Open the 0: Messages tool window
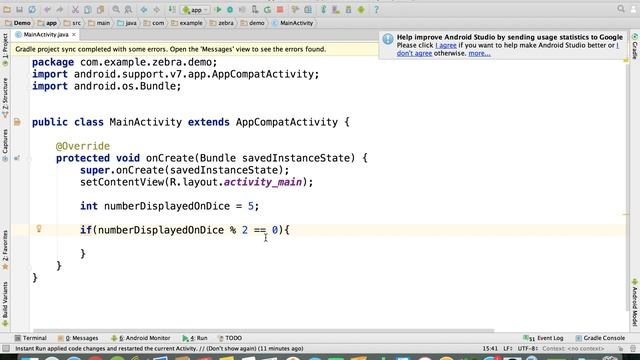Image resolution: width=640 pixels, height=360 pixels. coord(78,338)
